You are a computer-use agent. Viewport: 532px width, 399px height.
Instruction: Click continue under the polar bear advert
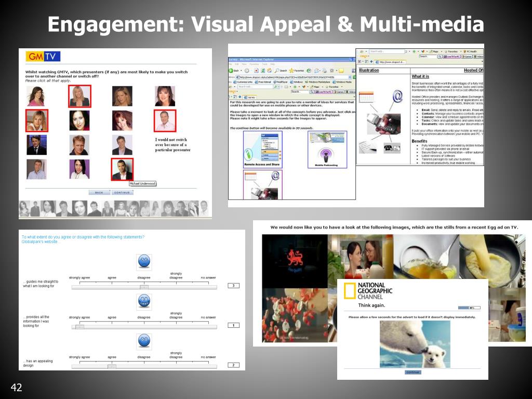tap(413, 372)
